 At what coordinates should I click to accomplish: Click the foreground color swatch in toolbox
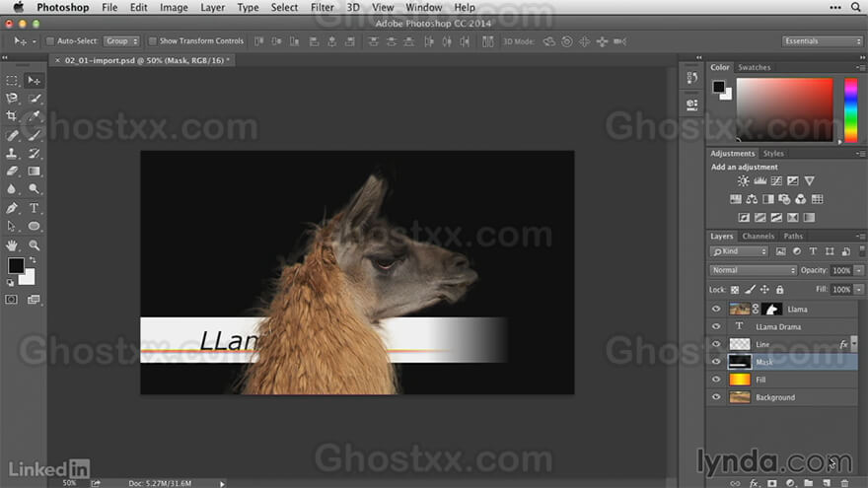pos(16,265)
